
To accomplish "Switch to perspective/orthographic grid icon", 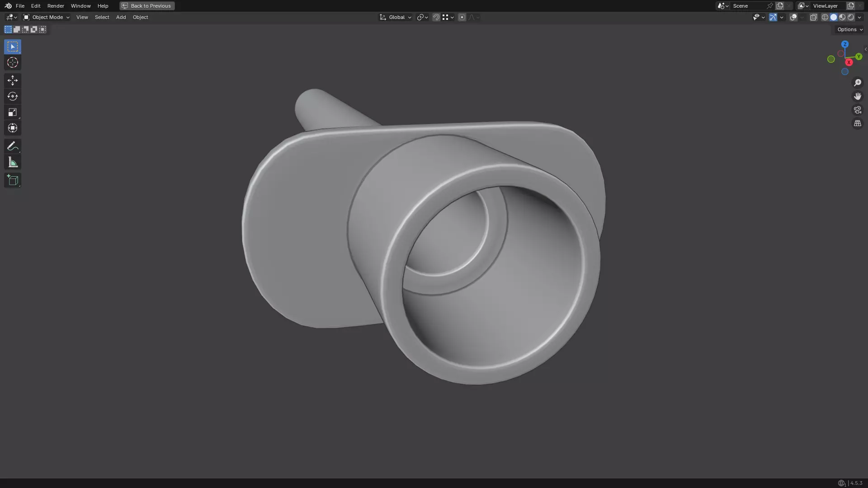I will pyautogui.click(x=857, y=123).
